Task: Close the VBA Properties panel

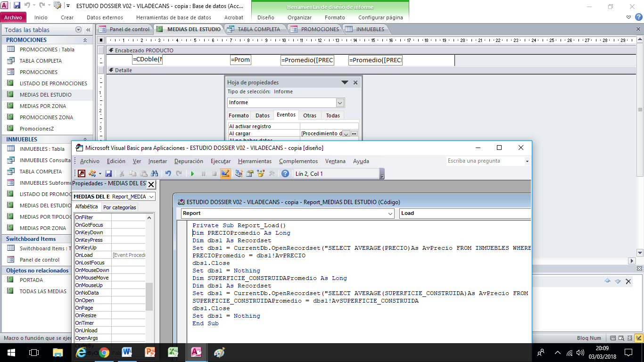Action: point(151,184)
